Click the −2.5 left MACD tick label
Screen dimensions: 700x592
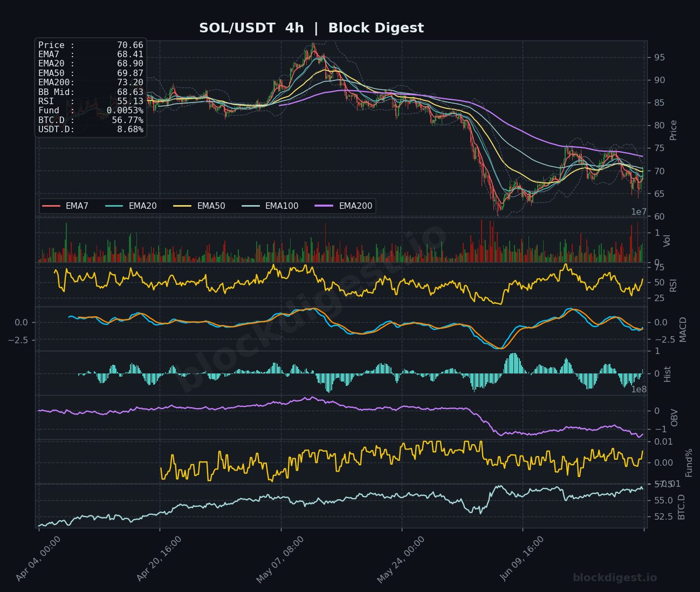coord(18,340)
